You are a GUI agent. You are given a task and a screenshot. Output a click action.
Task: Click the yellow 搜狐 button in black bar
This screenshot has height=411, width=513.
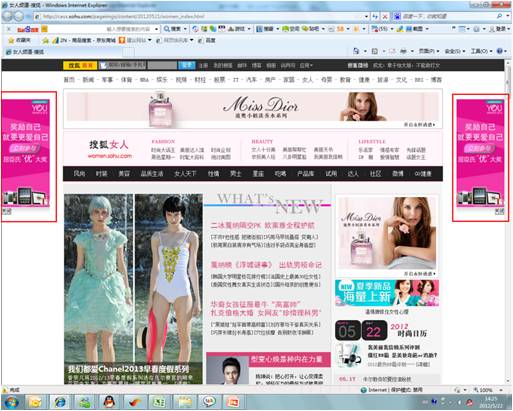click(x=80, y=65)
